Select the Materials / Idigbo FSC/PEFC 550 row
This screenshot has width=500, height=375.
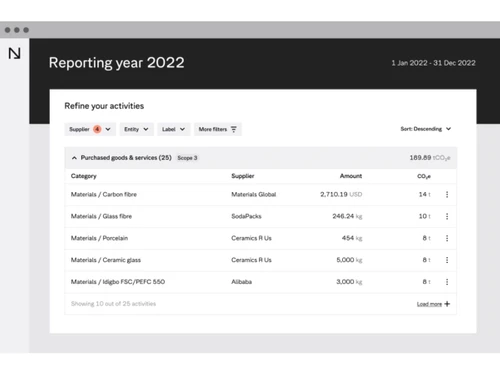pyautogui.click(x=260, y=282)
